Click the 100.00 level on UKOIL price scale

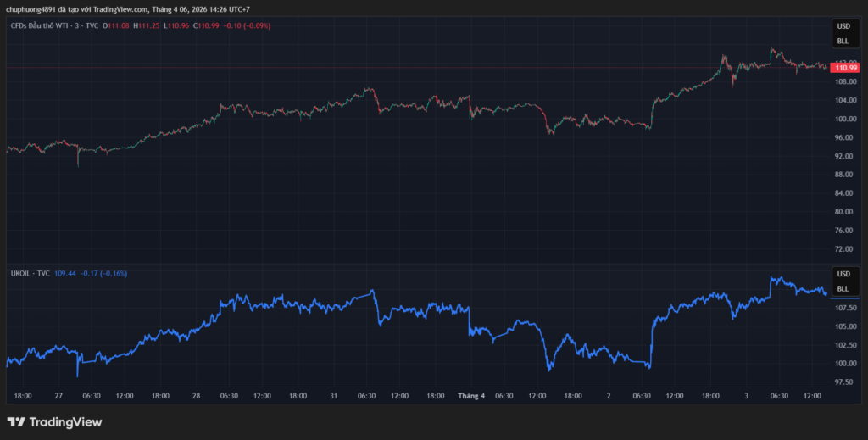click(843, 364)
